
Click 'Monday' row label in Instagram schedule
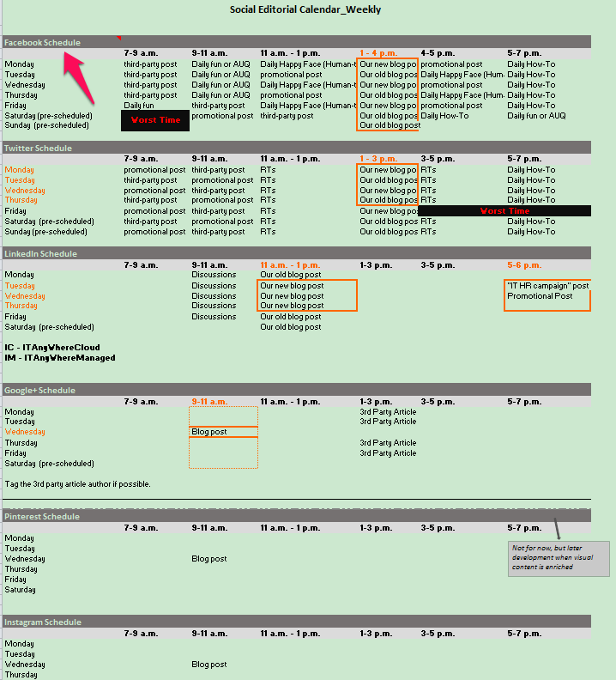click(x=19, y=644)
